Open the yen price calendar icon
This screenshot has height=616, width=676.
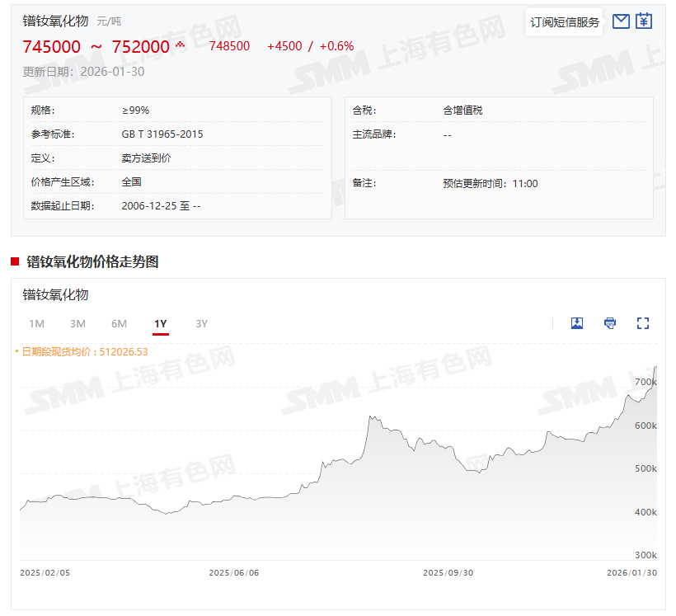[644, 21]
